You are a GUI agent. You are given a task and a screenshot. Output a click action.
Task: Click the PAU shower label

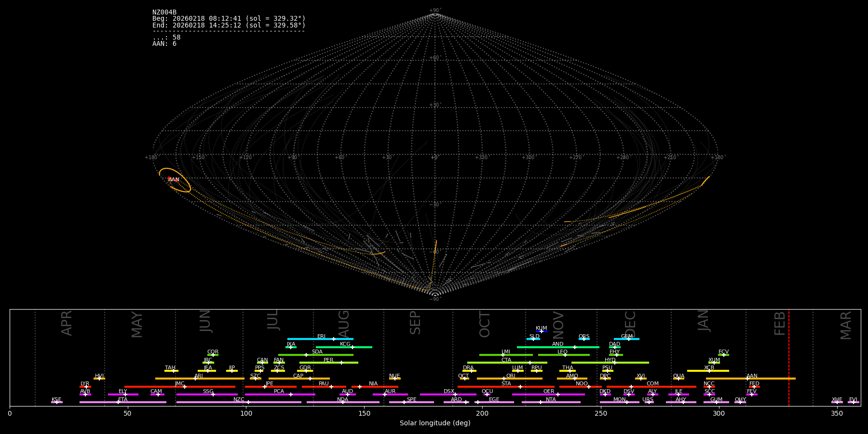pos(324,384)
